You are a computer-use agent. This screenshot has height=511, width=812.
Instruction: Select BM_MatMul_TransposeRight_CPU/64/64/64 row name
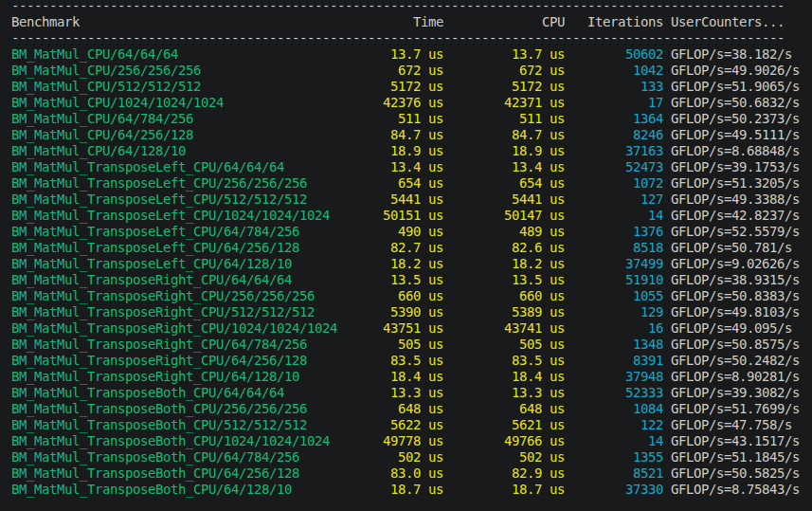(152, 280)
